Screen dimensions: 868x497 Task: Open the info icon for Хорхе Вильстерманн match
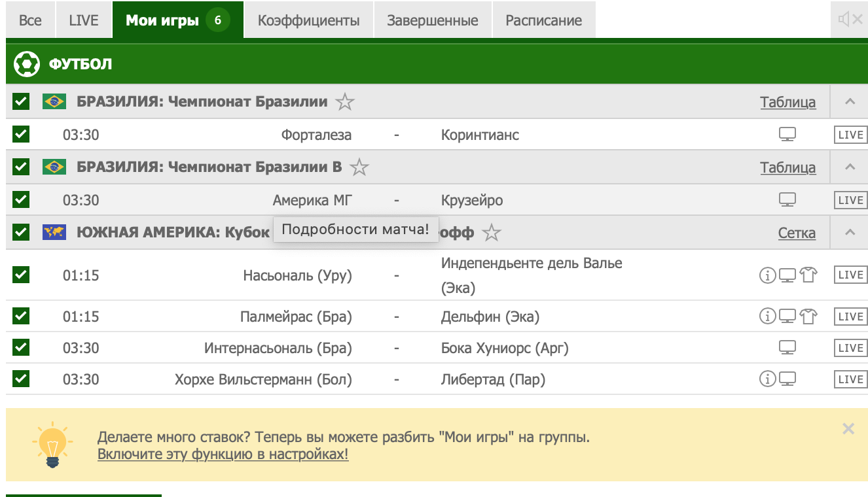pyautogui.click(x=767, y=379)
